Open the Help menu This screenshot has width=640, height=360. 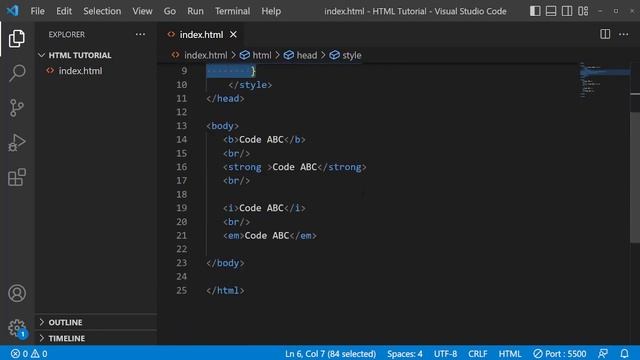271,11
